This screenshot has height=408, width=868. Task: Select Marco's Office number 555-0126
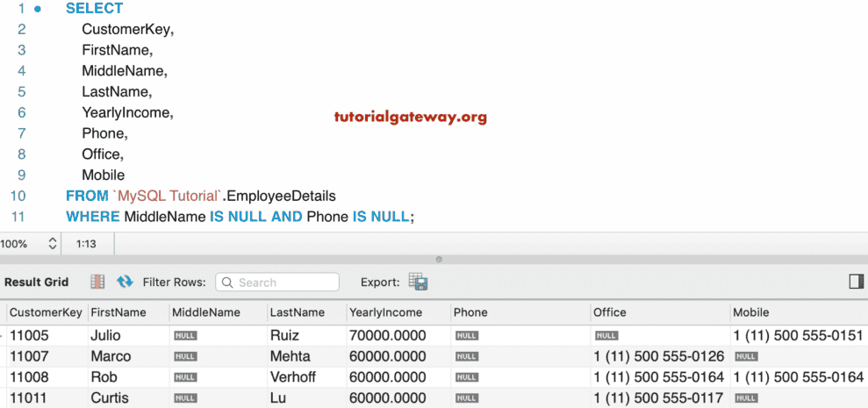tap(659, 356)
